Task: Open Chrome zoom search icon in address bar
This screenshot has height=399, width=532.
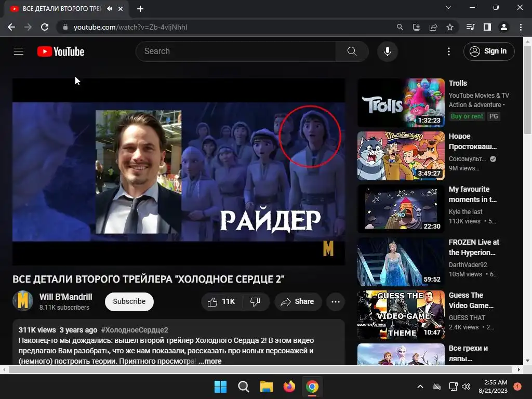Action: click(400, 27)
